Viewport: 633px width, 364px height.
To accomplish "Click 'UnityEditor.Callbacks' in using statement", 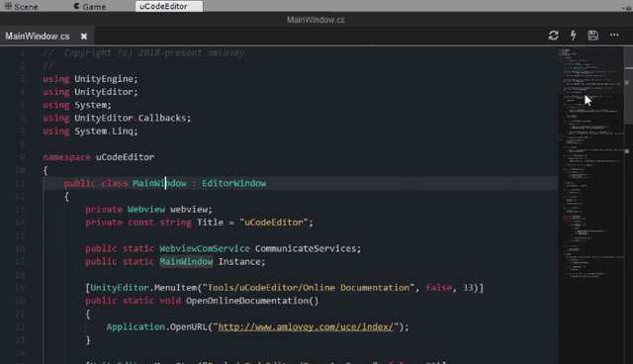I will 130,119.
